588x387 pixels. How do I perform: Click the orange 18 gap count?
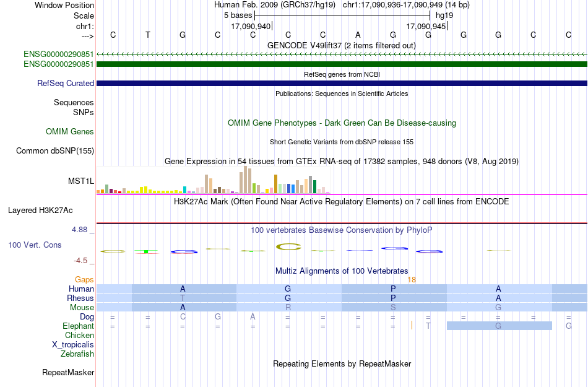pos(412,279)
